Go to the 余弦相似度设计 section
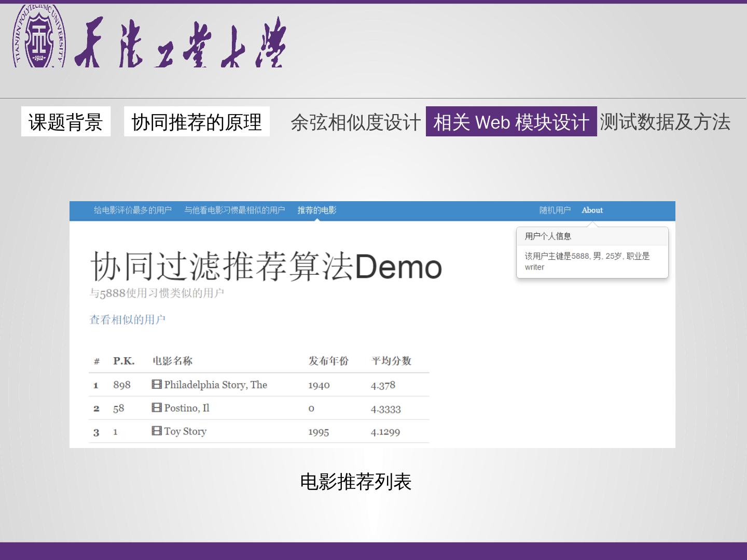 (x=355, y=122)
